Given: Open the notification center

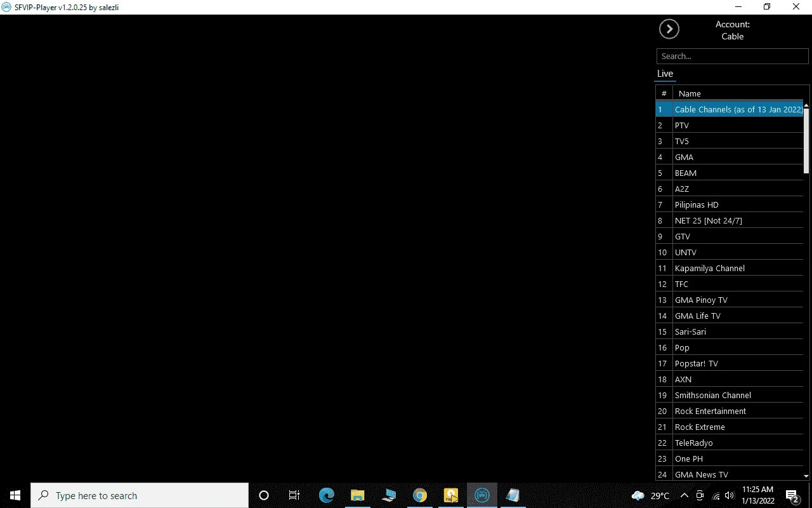Looking at the screenshot, I should click(792, 496).
